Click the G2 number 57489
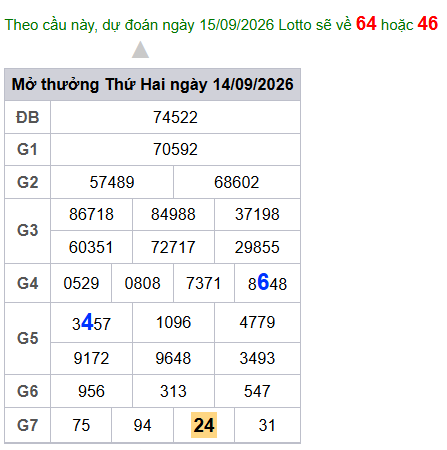Image resolution: width=447 pixels, height=450 pixels. pos(112,182)
